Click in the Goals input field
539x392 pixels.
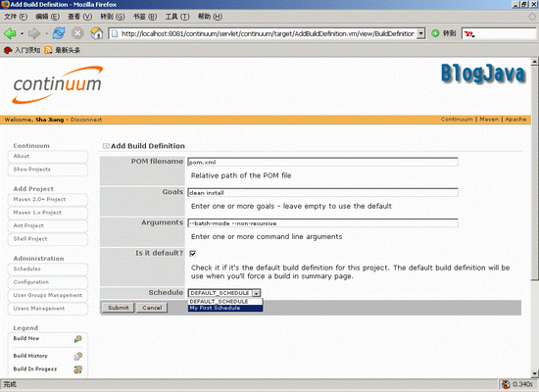tap(322, 192)
